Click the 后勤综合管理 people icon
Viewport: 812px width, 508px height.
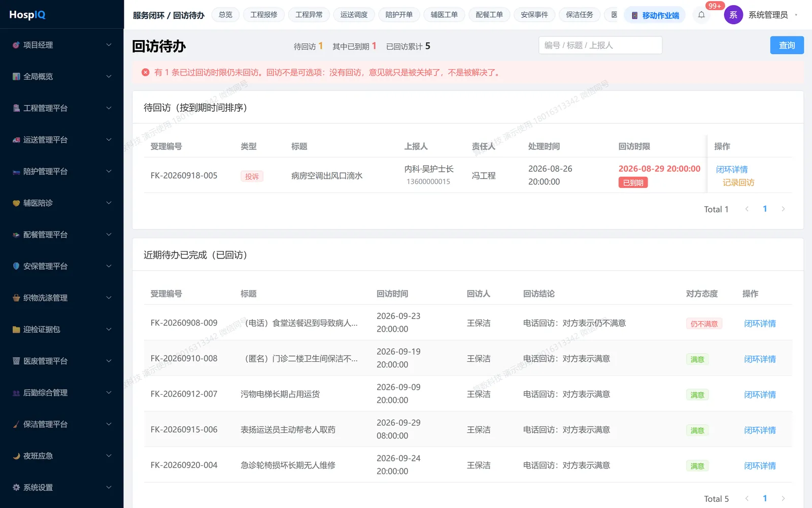tap(16, 393)
